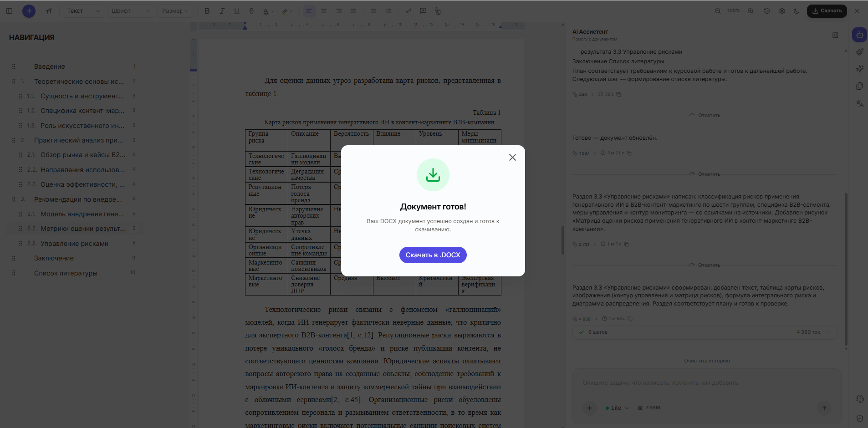
Task: Collapse the AI Ассистент panel
Action: point(835,35)
